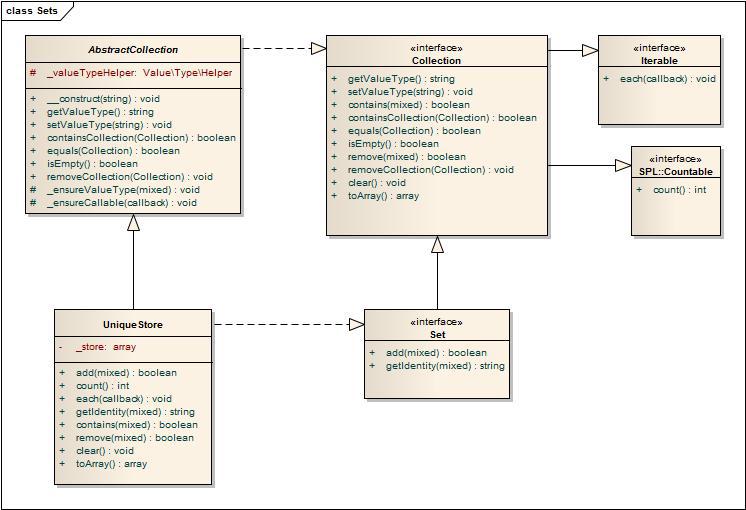
Task: Select each(callback) in the UniqueStore class
Action: [116, 399]
